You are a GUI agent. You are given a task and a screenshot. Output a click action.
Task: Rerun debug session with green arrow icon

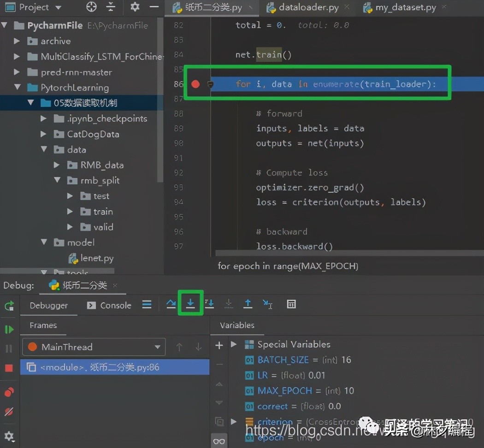[9, 306]
